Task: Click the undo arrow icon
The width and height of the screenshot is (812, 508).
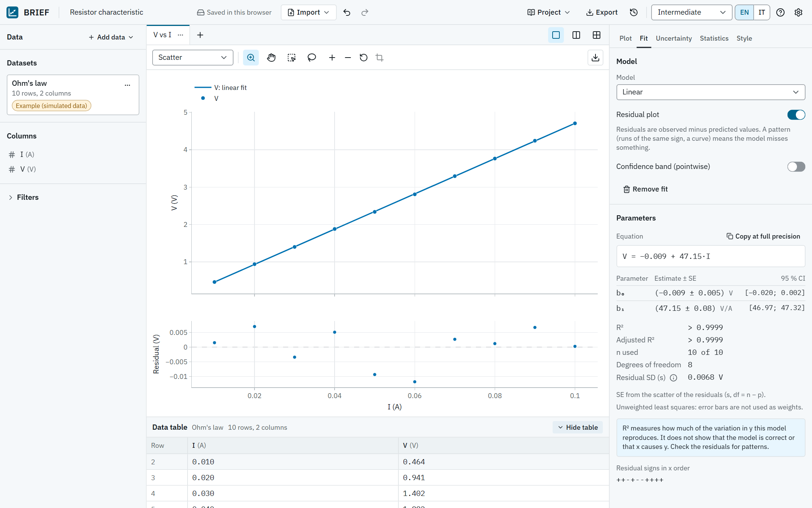Action: 347,12
